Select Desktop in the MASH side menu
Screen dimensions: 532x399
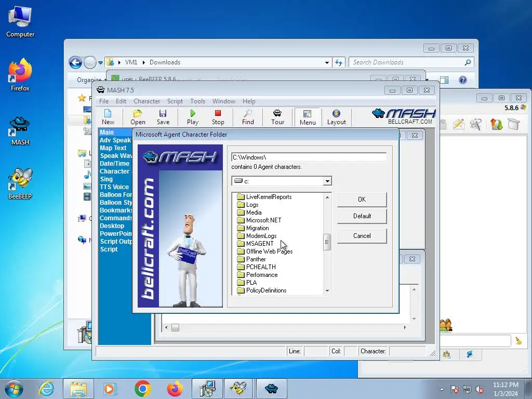pyautogui.click(x=112, y=226)
